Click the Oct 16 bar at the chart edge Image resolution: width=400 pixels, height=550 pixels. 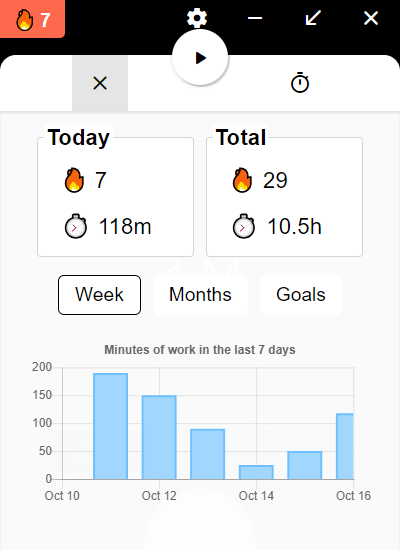[345, 446]
